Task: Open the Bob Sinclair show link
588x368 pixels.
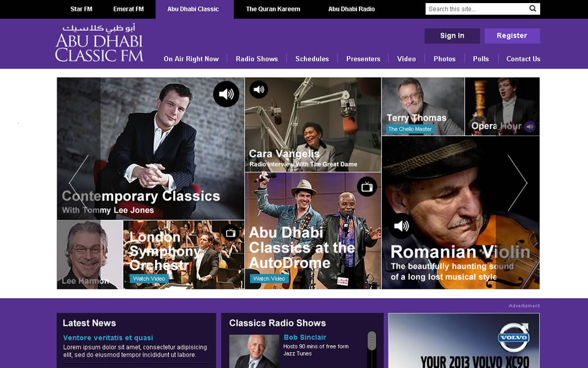Action: coord(305,337)
